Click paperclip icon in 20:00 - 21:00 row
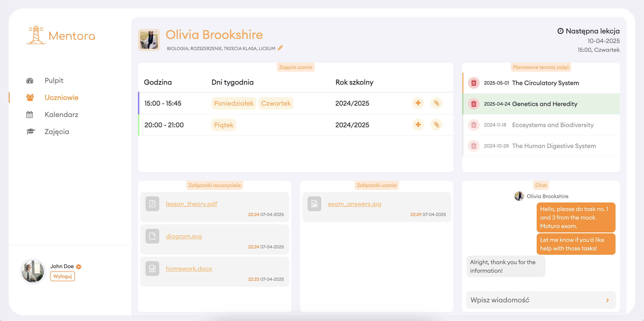This screenshot has height=321, width=644. 436,125
